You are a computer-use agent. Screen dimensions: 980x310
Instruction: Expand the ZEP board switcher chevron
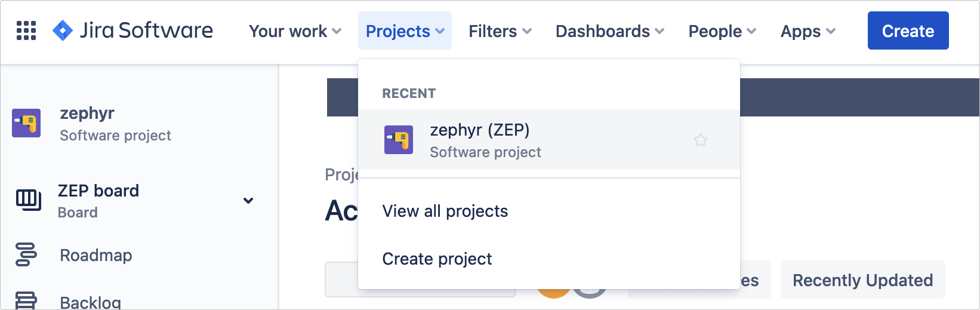coord(248,201)
